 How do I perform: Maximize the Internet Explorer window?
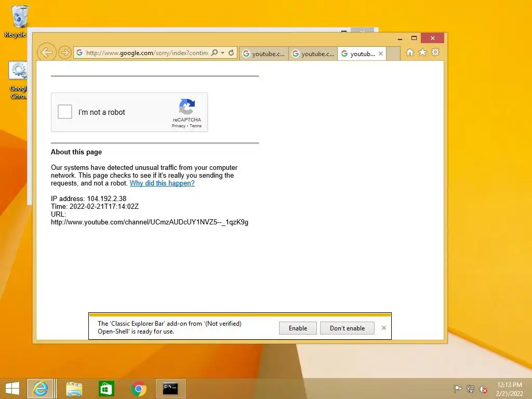414,38
